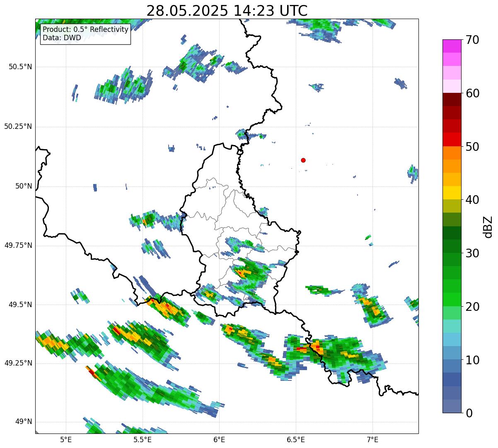The image size is (498, 448).
Task: Click the 49.75°N latitude label
Action: click(18, 245)
